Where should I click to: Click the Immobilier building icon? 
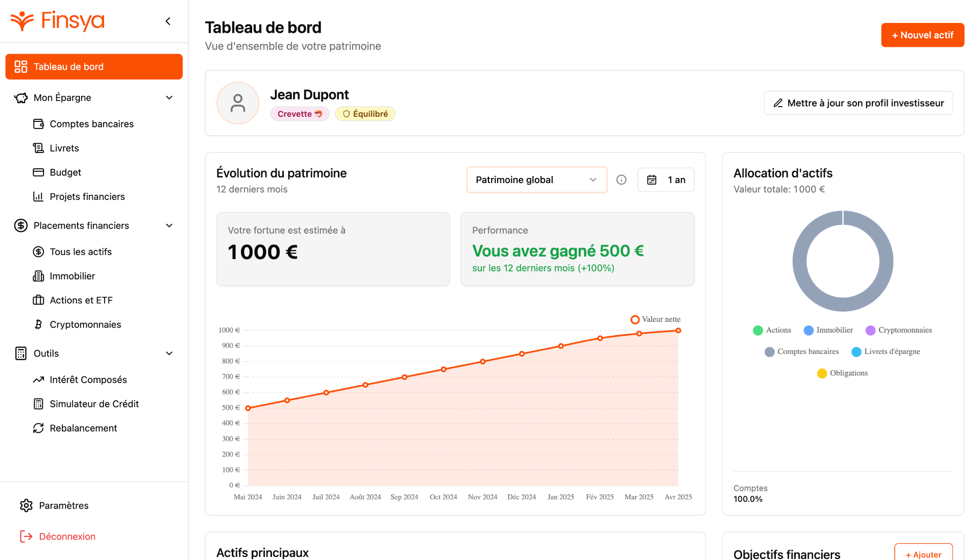pos(38,276)
